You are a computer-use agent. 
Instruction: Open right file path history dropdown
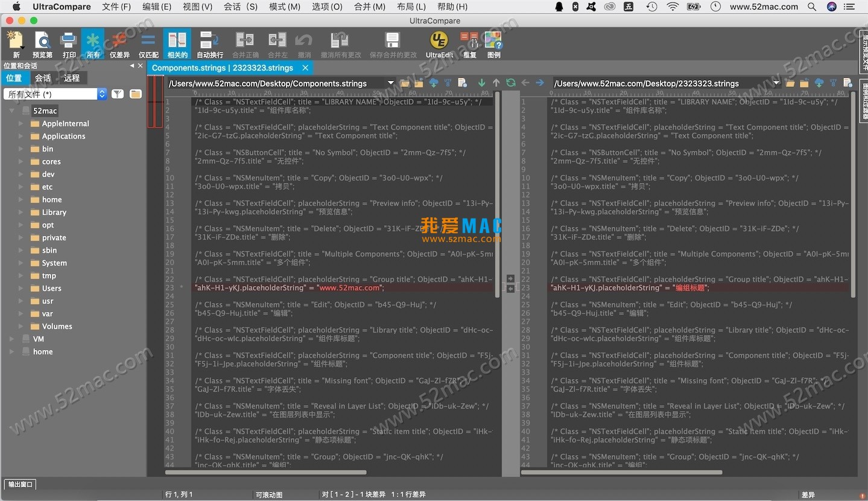pos(777,83)
